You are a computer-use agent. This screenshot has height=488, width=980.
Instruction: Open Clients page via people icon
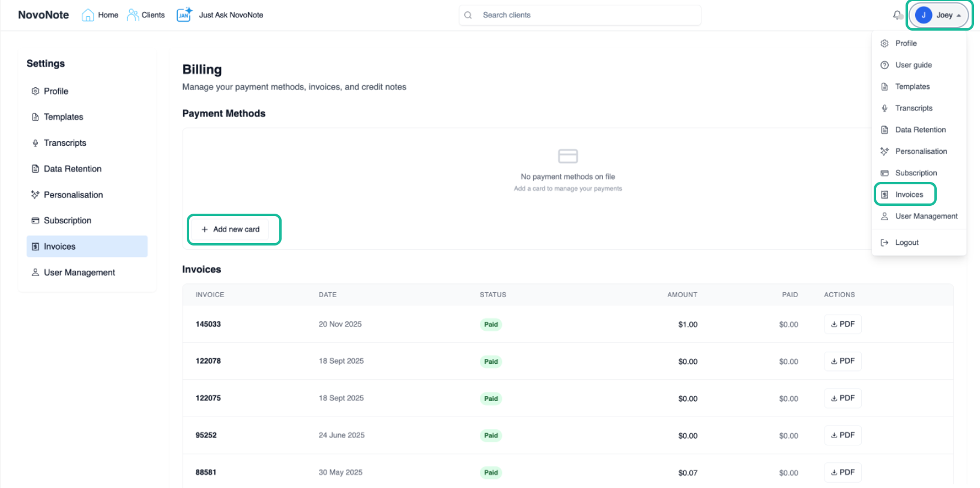coord(133,15)
